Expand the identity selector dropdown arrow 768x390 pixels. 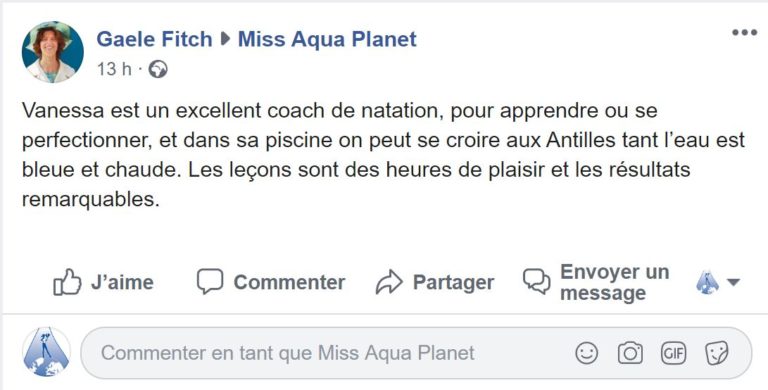[x=733, y=282]
